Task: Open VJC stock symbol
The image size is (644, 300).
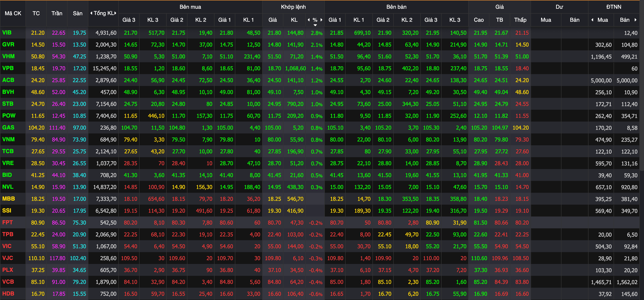Action: pos(8,258)
